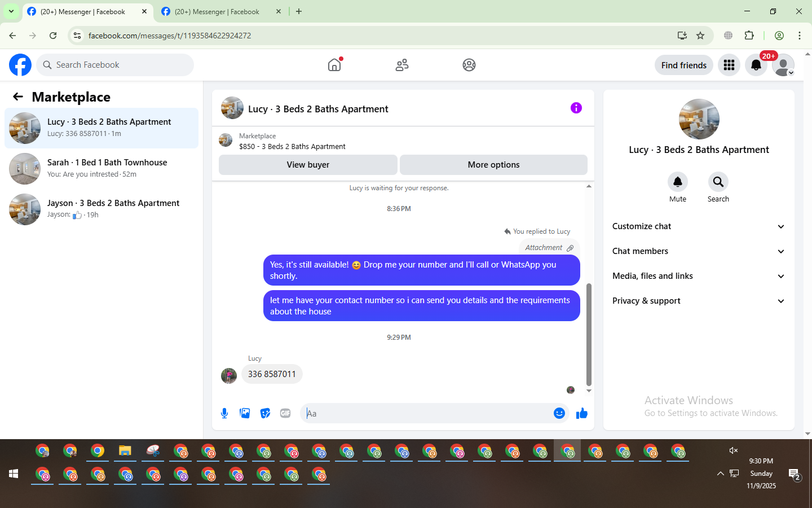Bookmark this page with the star icon
The height and width of the screenshot is (508, 812).
700,36
